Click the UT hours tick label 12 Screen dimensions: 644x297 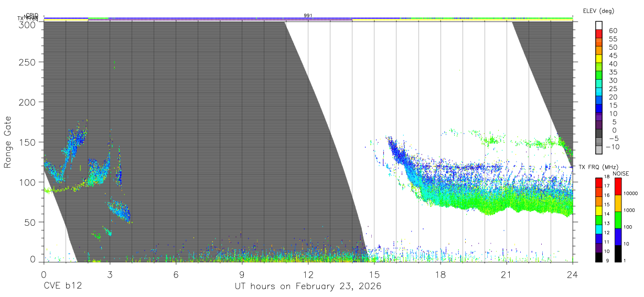(308, 274)
